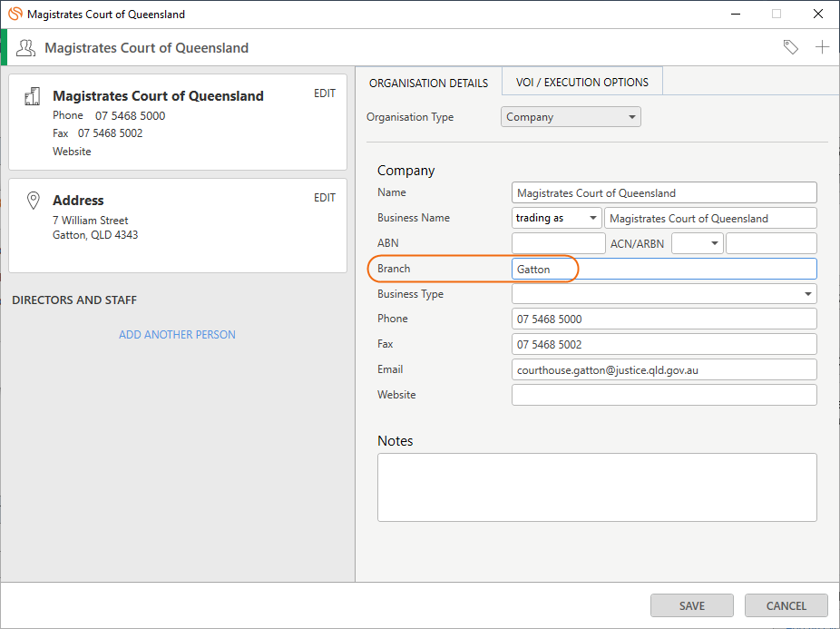Image resolution: width=840 pixels, height=629 pixels.
Task: Open the 'trading as' dropdown
Action: coord(556,218)
